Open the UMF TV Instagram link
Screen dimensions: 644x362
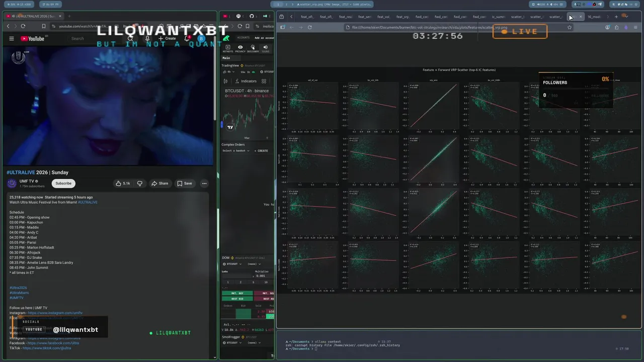pyautogui.click(x=55, y=313)
